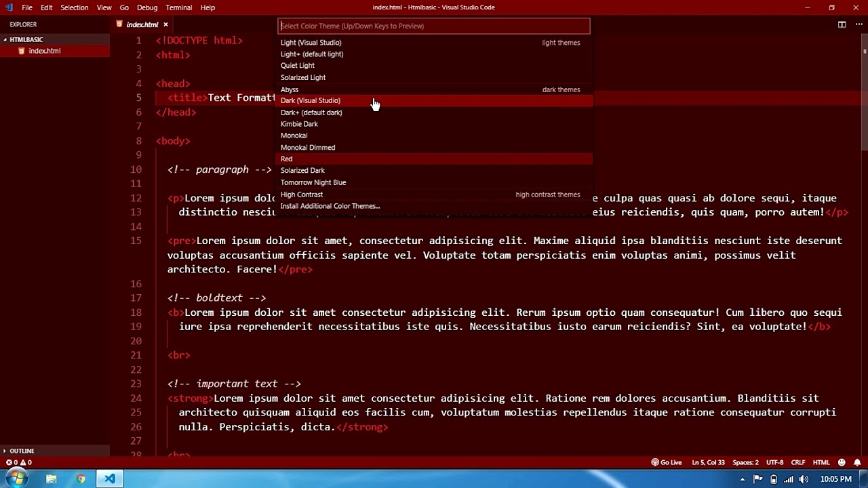Screen dimensions: 868x488
Task: Choose the Light (Visual Studio) theme
Action: pyautogui.click(x=435, y=43)
